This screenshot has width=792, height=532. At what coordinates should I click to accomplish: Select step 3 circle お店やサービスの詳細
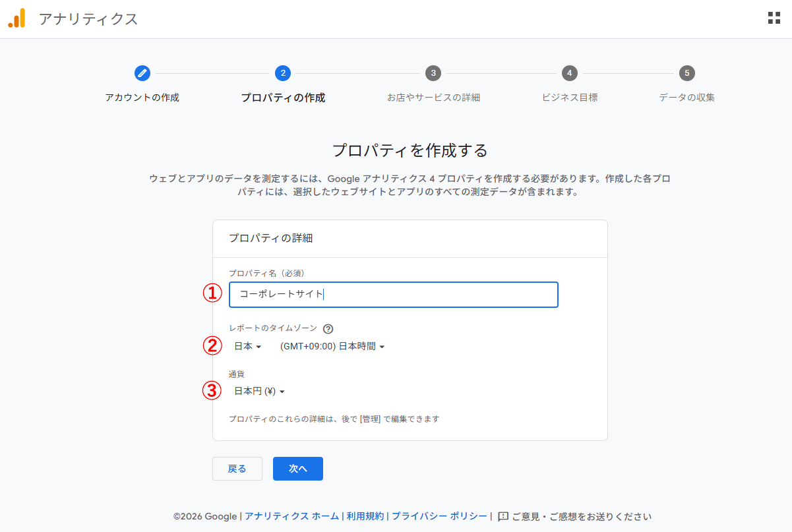pos(433,73)
